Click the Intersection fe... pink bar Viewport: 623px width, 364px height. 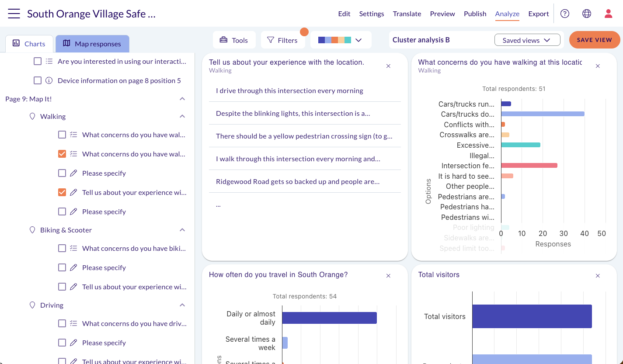pos(529,166)
